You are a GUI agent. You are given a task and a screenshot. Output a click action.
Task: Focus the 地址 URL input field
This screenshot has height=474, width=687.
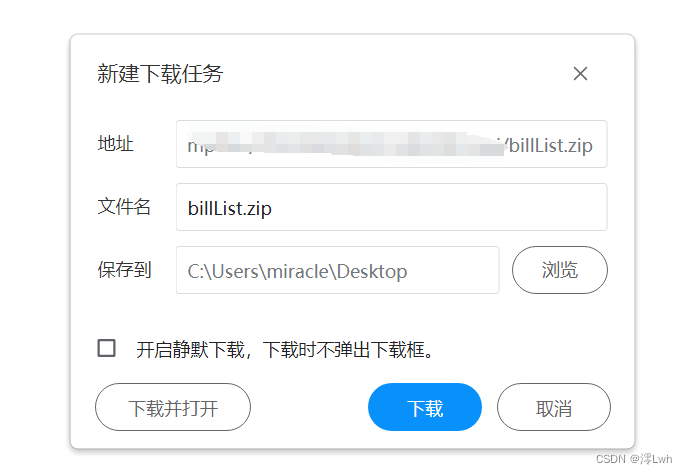coord(391,144)
